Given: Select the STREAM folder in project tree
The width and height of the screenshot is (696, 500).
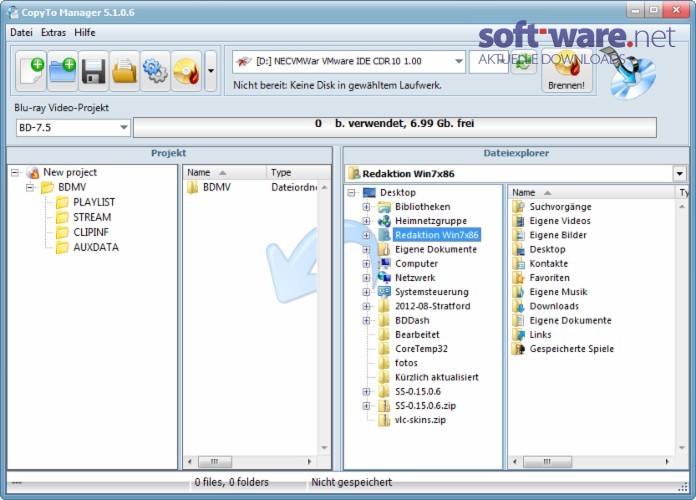Looking at the screenshot, I should [92, 218].
